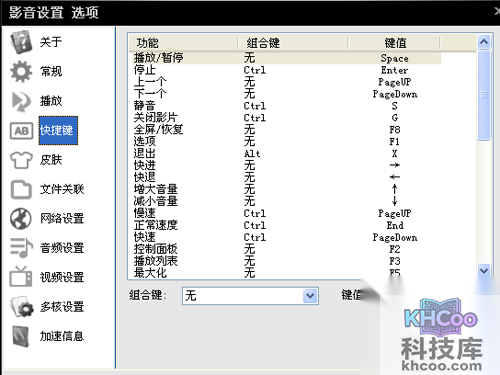The image size is (500, 375).
Task: Click the F8 key value cell
Action: point(395,130)
